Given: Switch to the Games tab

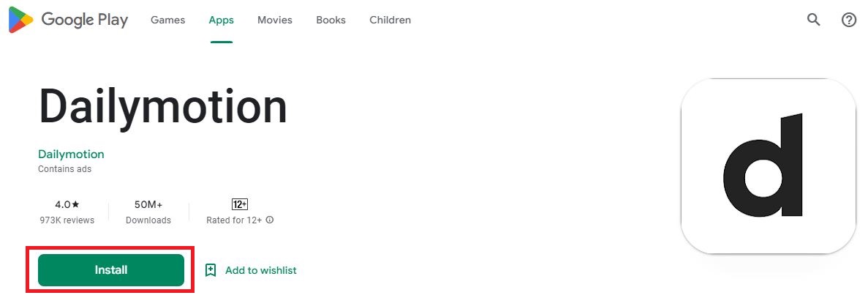Looking at the screenshot, I should pyautogui.click(x=167, y=20).
